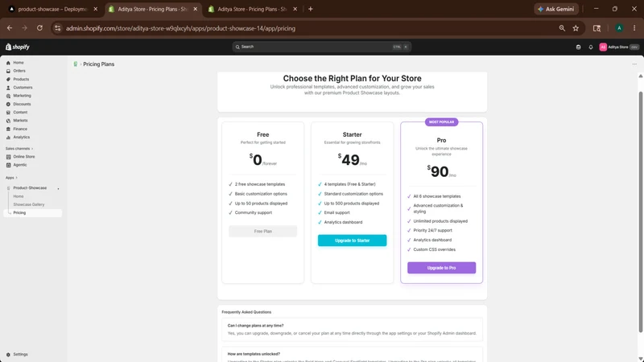Open the Sidekick icon beside the bell
This screenshot has width=644, height=362.
click(578, 47)
